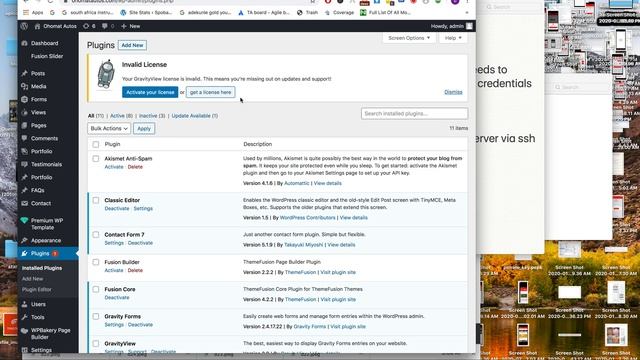640x360 pixels.
Task: Open the Plugin Editor submenu item
Action: (x=37, y=289)
